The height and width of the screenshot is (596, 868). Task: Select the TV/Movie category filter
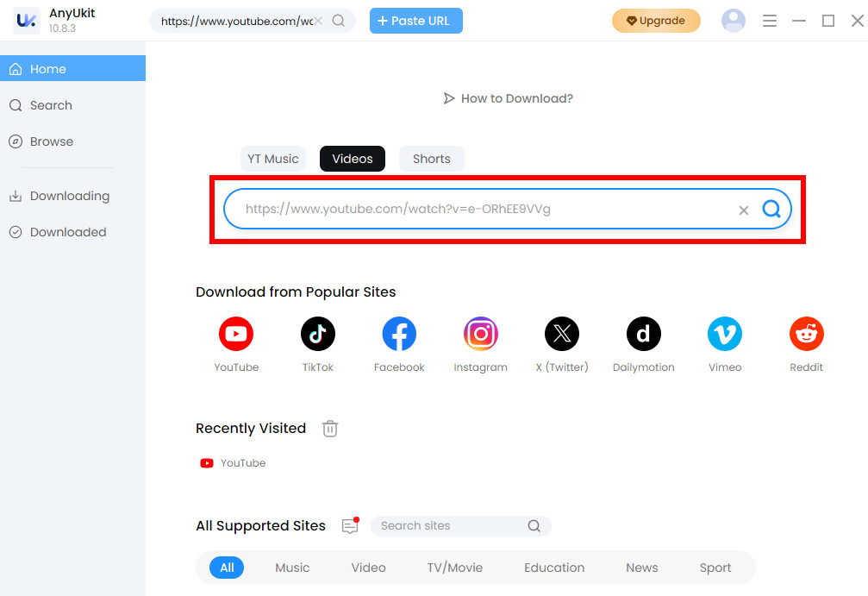pyautogui.click(x=454, y=568)
